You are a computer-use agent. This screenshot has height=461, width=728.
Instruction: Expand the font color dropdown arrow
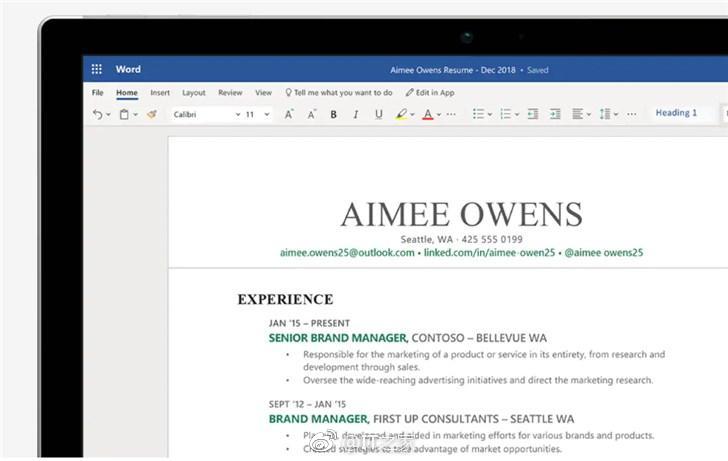(x=439, y=115)
